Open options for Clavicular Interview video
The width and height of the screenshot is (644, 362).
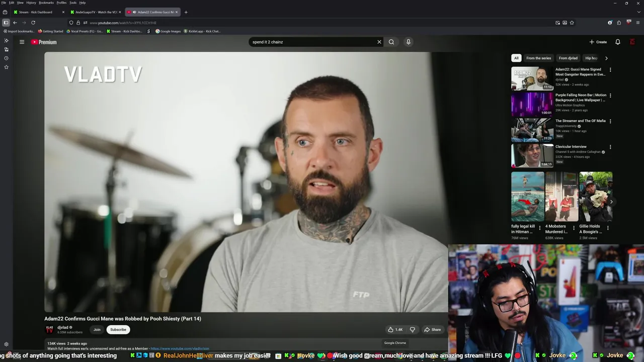[610, 147]
